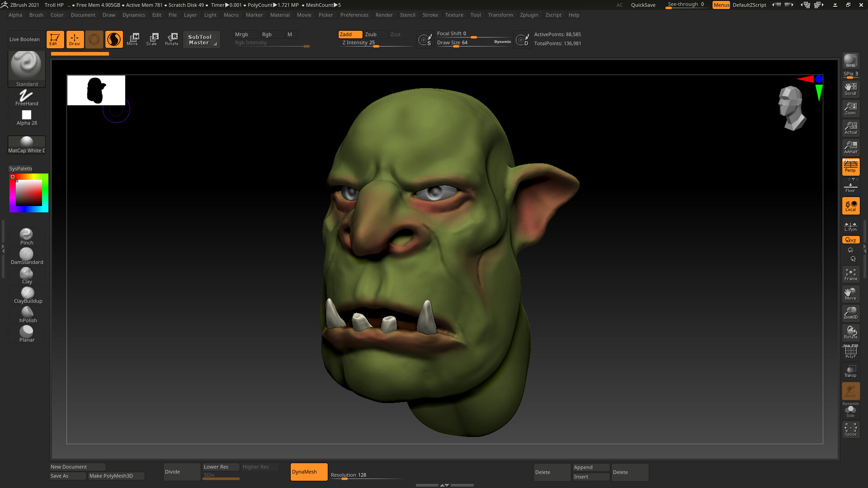Activate the Frame view icon
The width and height of the screenshot is (868, 488).
click(x=851, y=273)
